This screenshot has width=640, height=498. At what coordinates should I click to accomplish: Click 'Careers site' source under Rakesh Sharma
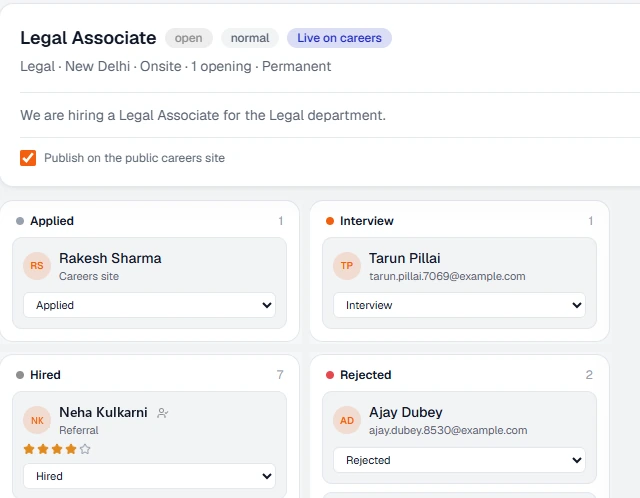[89, 276]
